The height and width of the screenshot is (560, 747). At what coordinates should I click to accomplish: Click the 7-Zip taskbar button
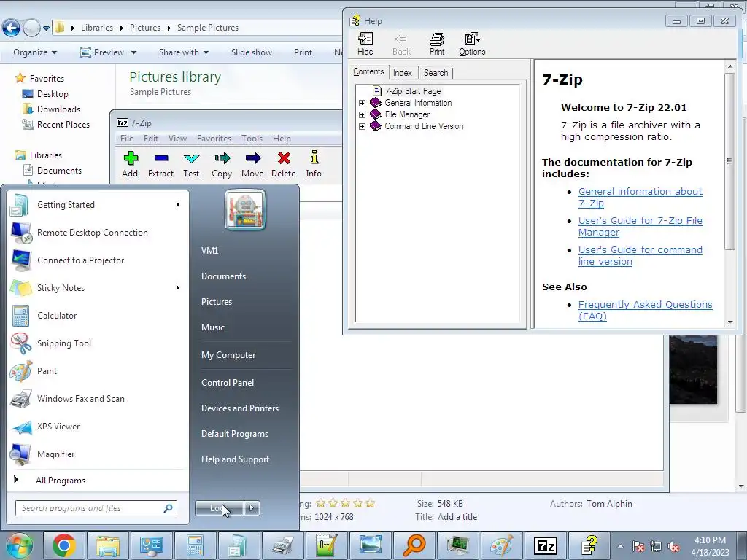546,545
